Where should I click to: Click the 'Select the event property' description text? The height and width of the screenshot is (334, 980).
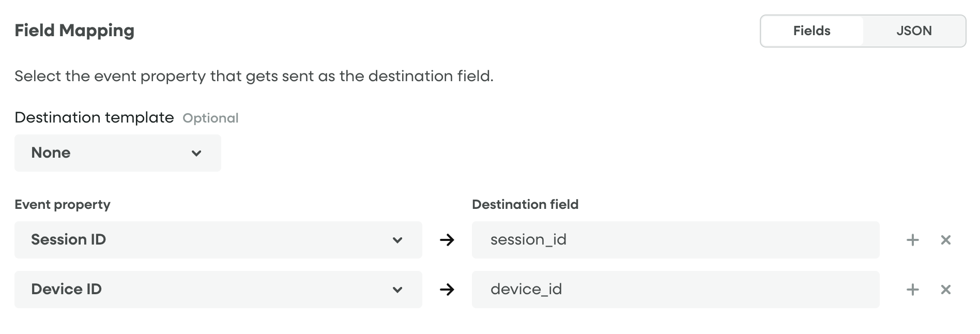254,76
